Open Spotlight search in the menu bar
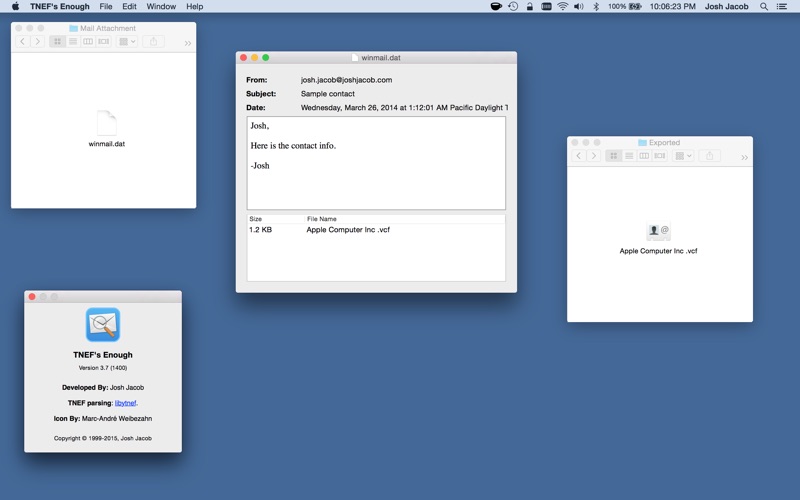This screenshot has width=800, height=500. click(765, 6)
